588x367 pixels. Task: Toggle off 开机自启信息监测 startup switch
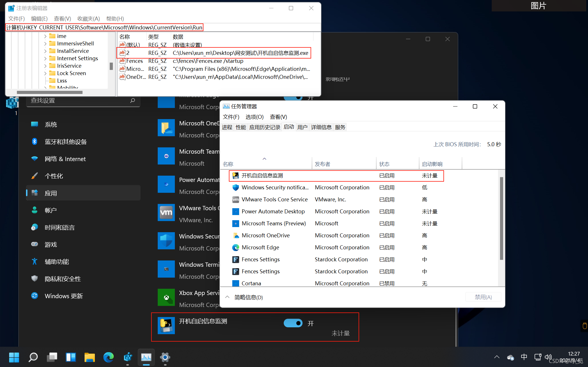click(293, 323)
